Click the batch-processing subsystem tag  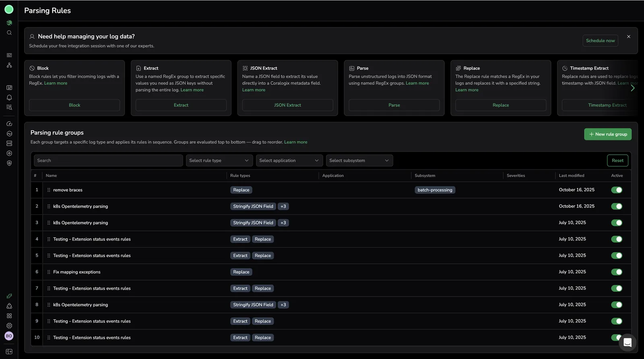pos(435,190)
